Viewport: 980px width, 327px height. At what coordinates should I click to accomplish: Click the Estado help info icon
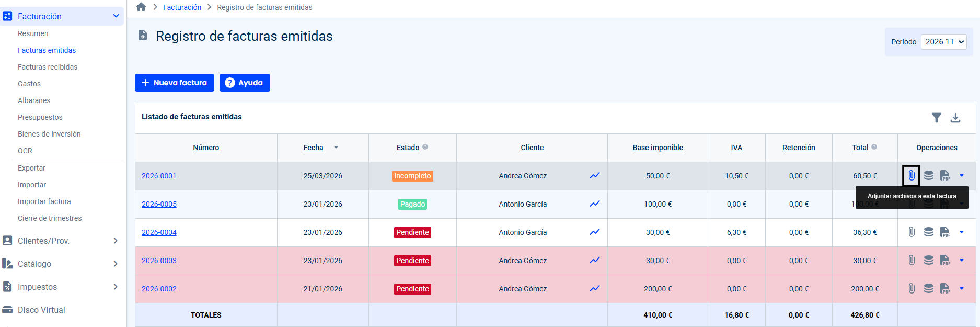(x=425, y=147)
